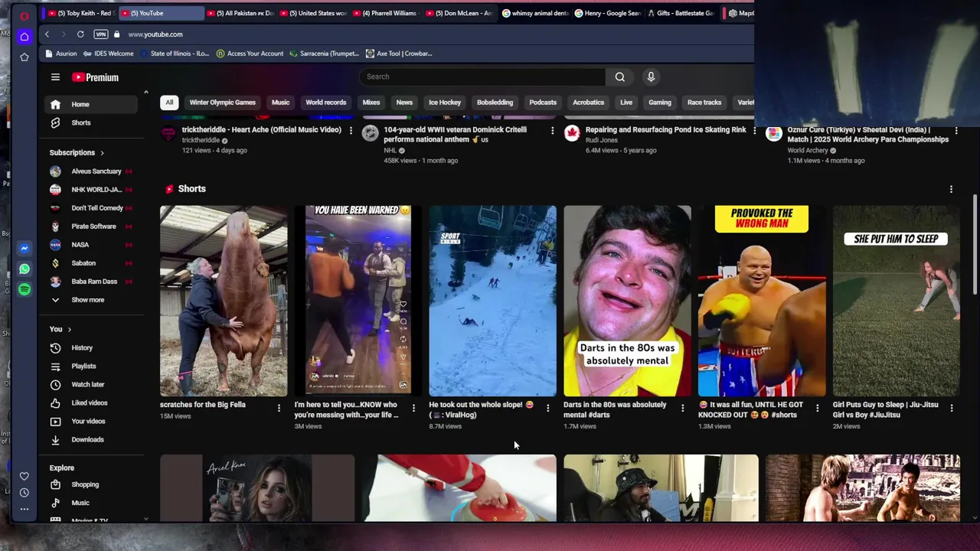Expand the Subscriptions section chevron
980x551 pixels.
pos(102,153)
